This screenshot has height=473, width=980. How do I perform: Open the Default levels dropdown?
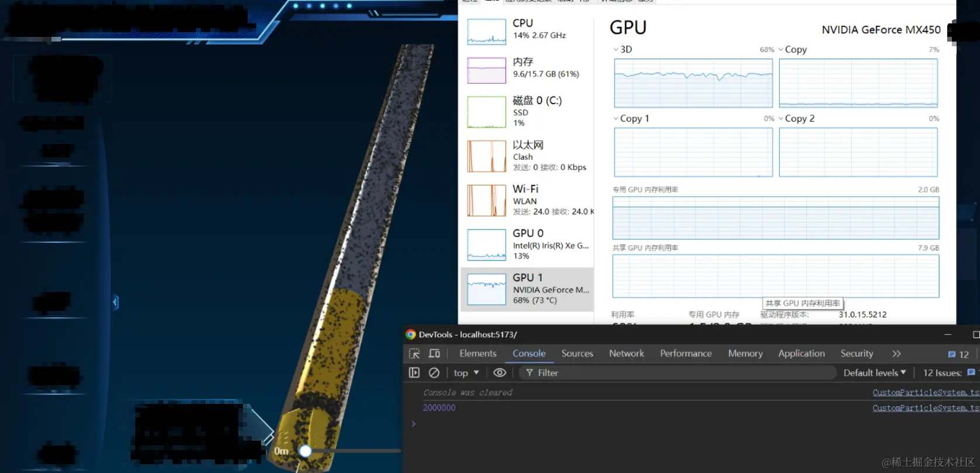coord(875,373)
